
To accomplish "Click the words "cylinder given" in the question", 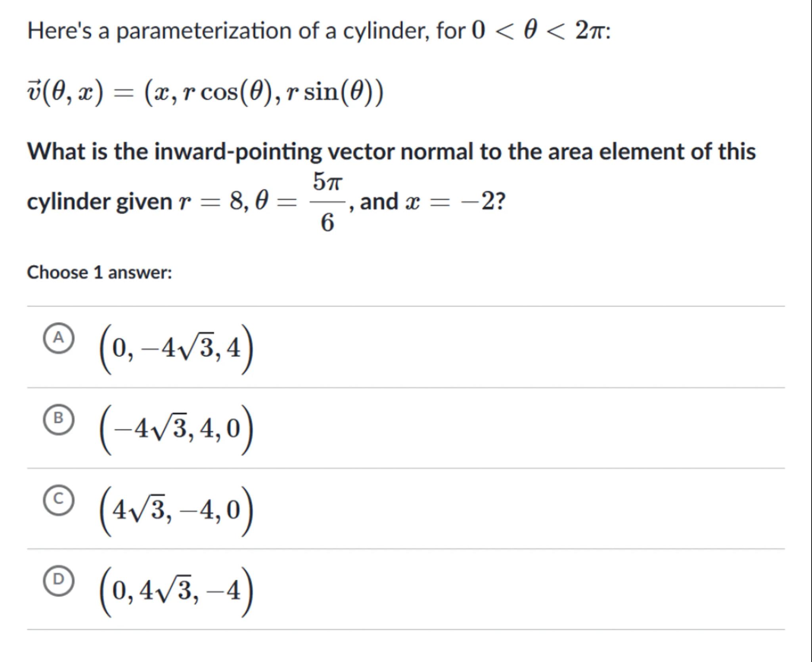I will pos(99,202).
